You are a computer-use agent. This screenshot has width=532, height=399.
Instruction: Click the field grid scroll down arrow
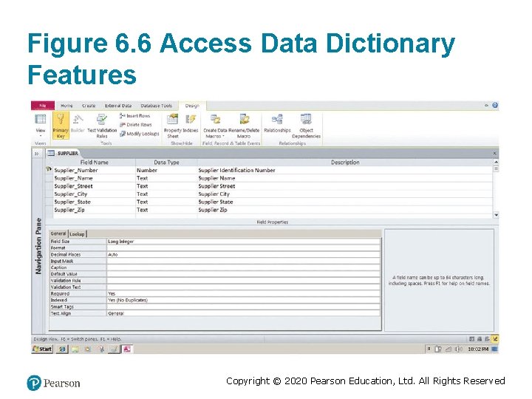click(x=496, y=215)
